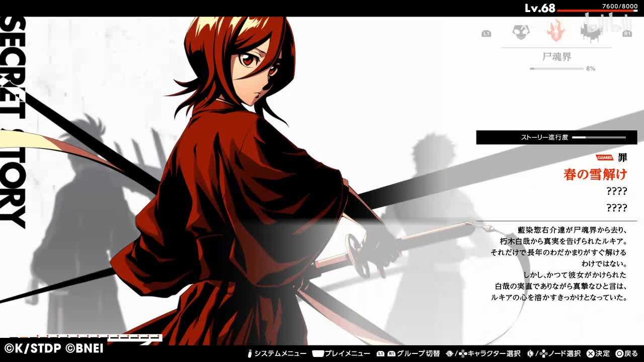Select the 罪 story node

tap(622, 157)
